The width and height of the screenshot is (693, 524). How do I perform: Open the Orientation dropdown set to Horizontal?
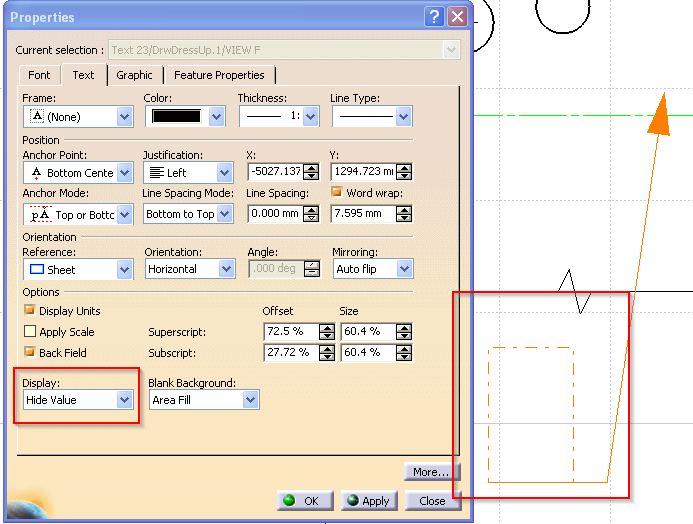(226, 269)
